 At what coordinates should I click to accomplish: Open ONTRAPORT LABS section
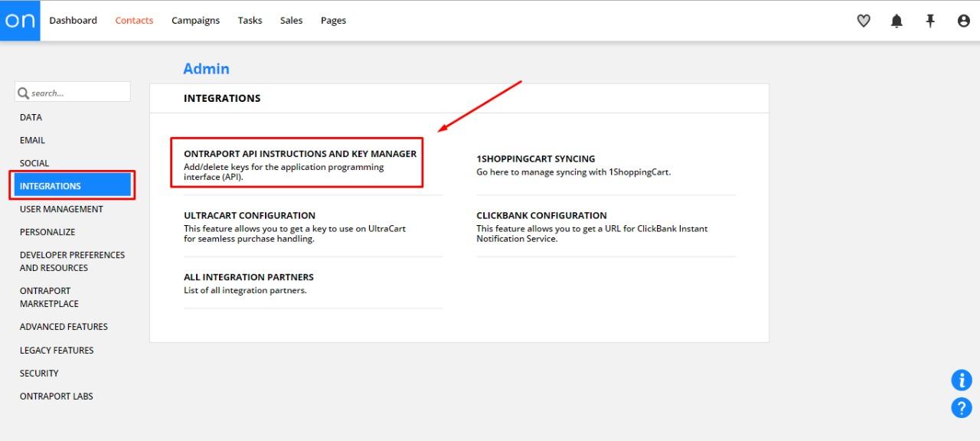coord(57,396)
